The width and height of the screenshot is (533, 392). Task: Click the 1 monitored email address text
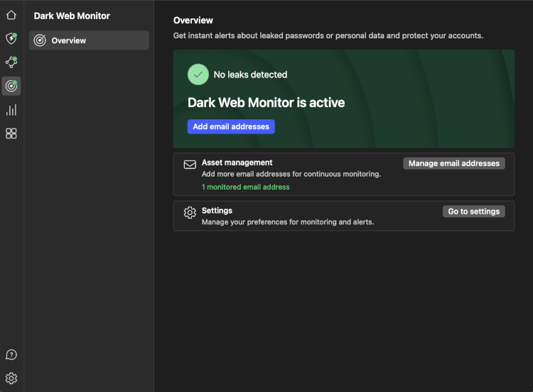[245, 187]
